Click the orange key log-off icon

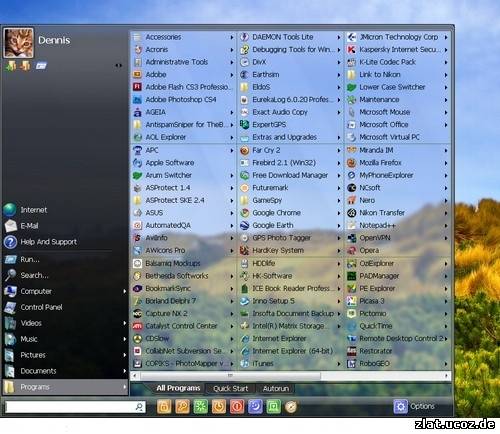click(182, 406)
